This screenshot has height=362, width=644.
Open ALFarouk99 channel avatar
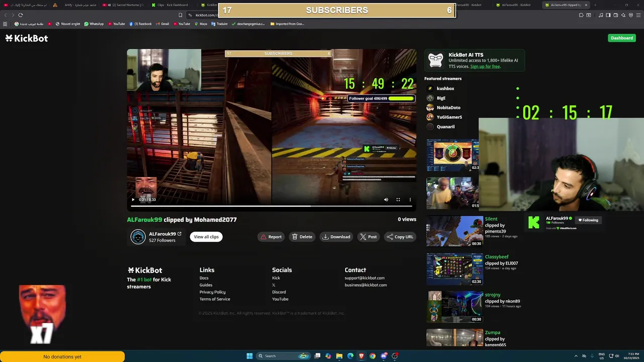(138, 237)
